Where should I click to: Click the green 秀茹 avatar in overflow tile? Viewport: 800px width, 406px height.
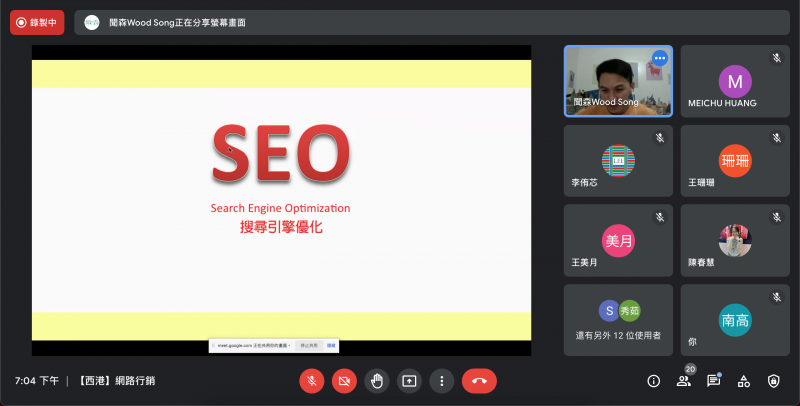pos(630,311)
